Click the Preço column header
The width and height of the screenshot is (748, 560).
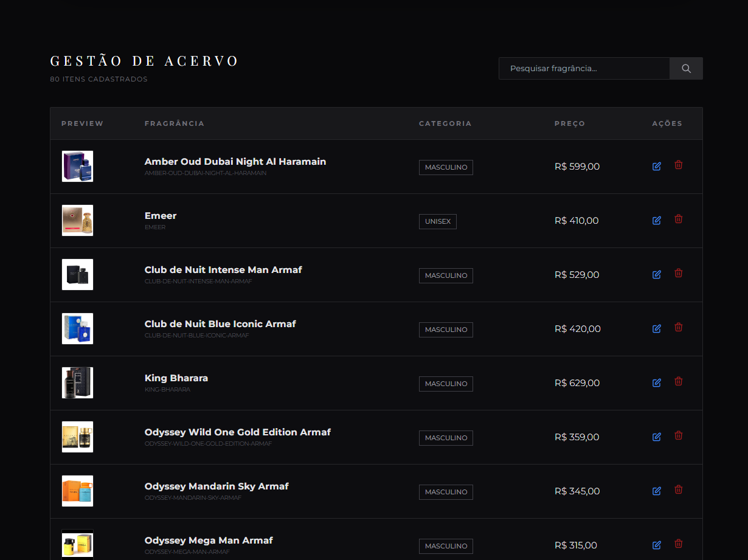coord(570,123)
